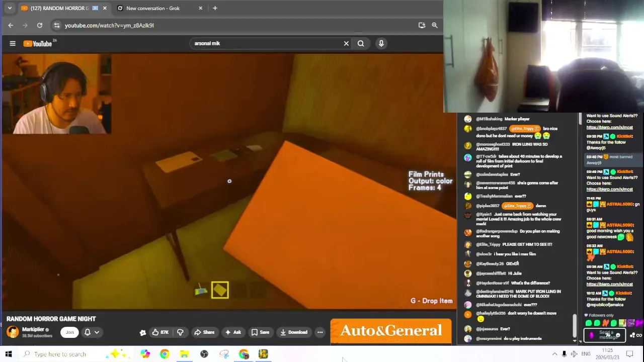Open the Auto&General advertisement banner
This screenshot has height=362, width=644.
coord(391,331)
